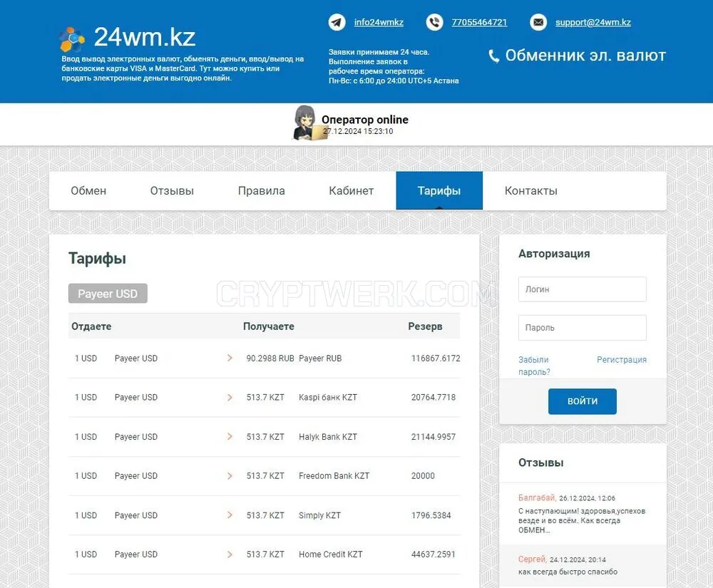
Task: Open the Регистрация link
Action: pyautogui.click(x=622, y=359)
